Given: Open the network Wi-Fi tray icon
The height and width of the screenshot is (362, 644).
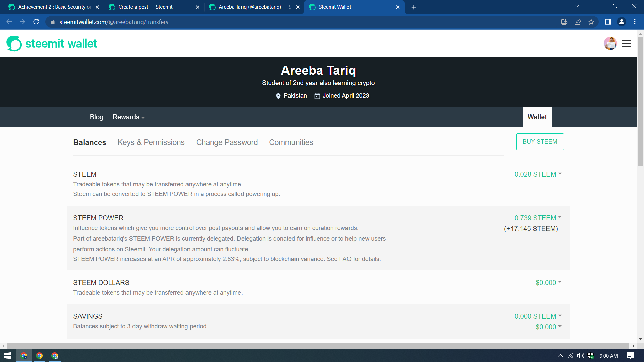Looking at the screenshot, I should (571, 356).
